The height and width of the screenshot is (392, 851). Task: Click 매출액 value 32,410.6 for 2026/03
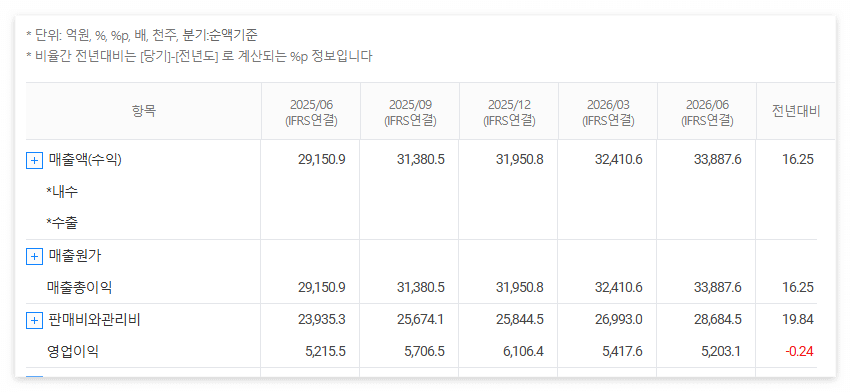[x=619, y=160]
